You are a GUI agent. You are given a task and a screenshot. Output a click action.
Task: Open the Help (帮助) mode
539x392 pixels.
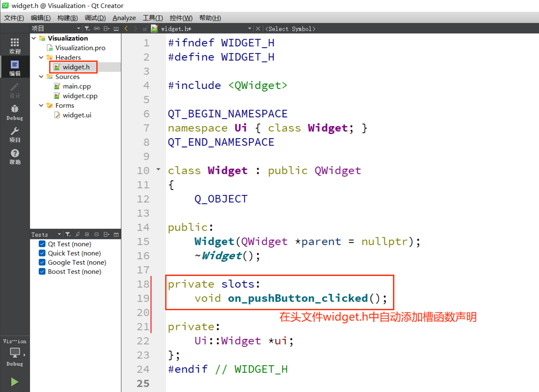(x=15, y=156)
